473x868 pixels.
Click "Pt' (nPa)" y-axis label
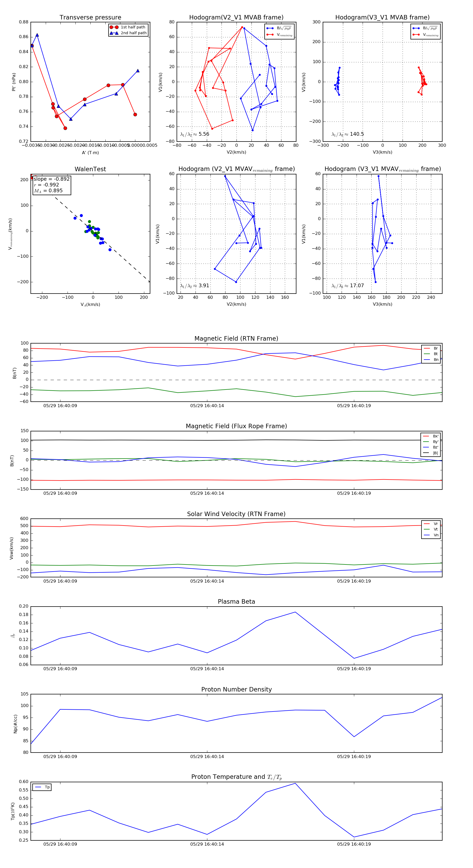pyautogui.click(x=14, y=82)
